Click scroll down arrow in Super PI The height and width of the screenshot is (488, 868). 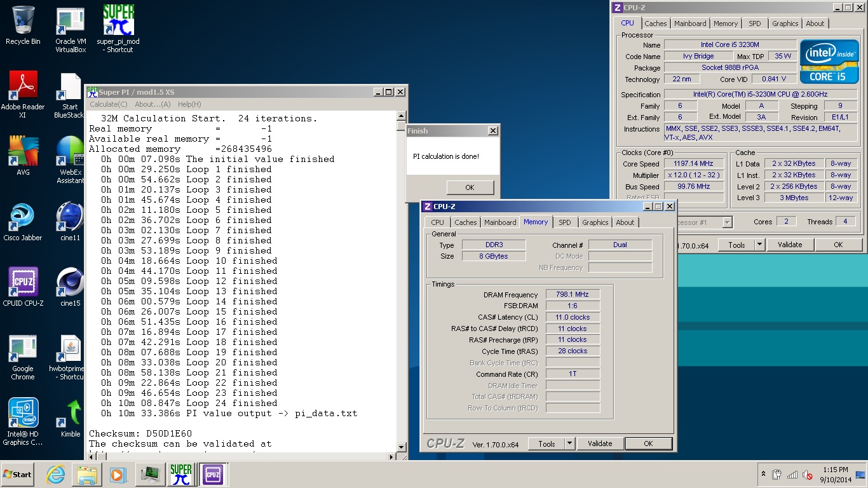tap(401, 447)
